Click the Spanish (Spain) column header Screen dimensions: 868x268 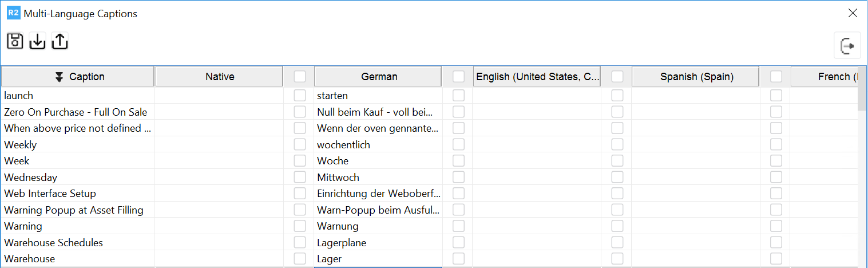[x=696, y=77]
